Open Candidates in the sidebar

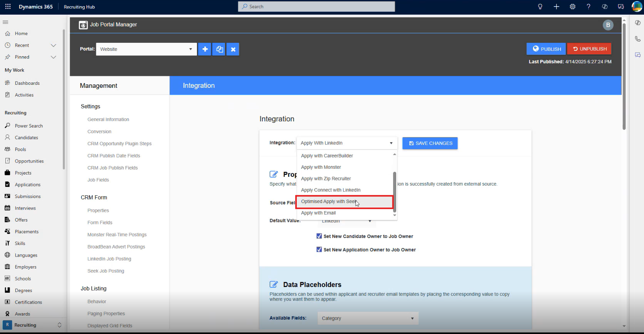(26, 138)
